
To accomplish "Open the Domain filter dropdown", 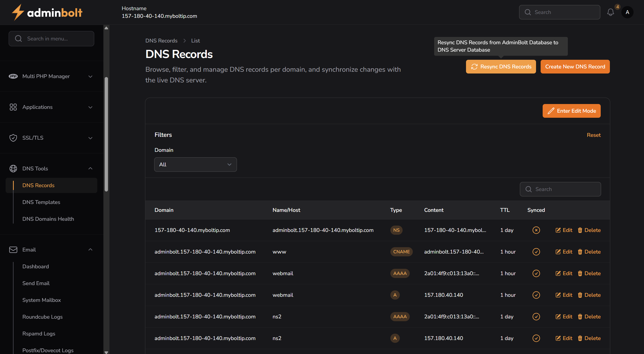I will click(195, 165).
